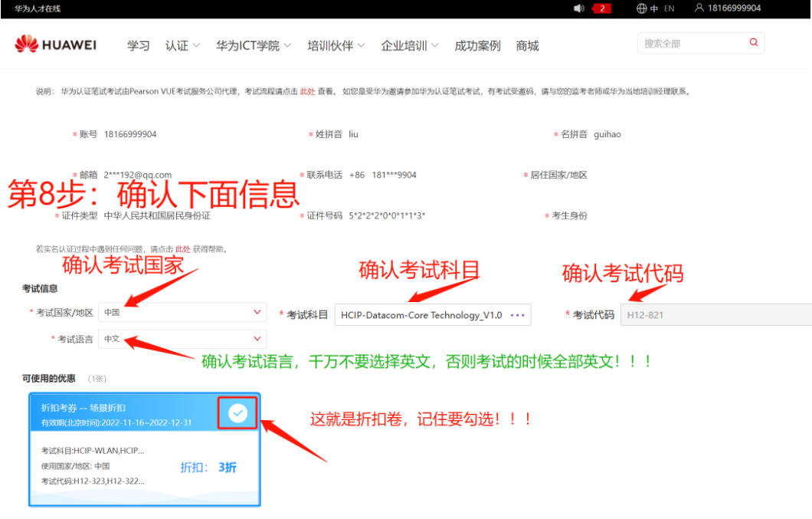Expand the 认证 menu
This screenshot has height=519, width=812.
182,46
